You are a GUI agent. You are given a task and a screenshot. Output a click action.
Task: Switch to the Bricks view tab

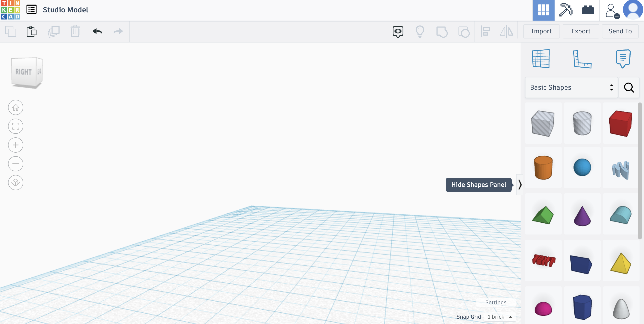(x=588, y=10)
